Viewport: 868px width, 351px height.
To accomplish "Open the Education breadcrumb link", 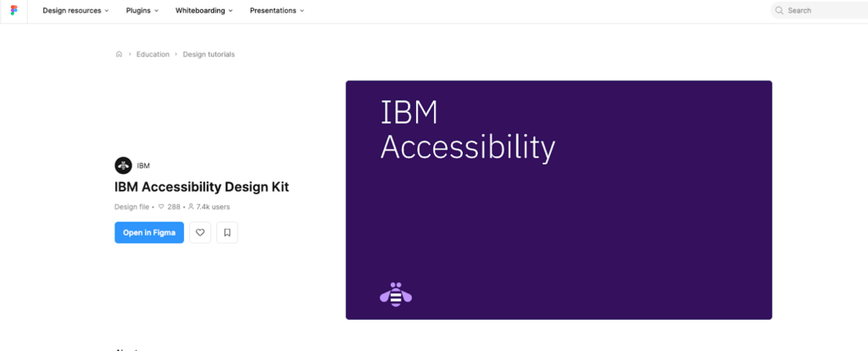I will (x=153, y=54).
